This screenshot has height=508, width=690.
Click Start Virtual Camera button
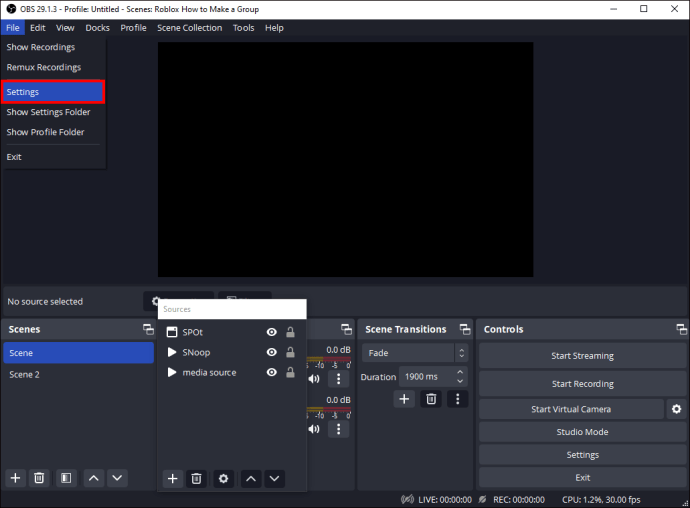pos(571,409)
